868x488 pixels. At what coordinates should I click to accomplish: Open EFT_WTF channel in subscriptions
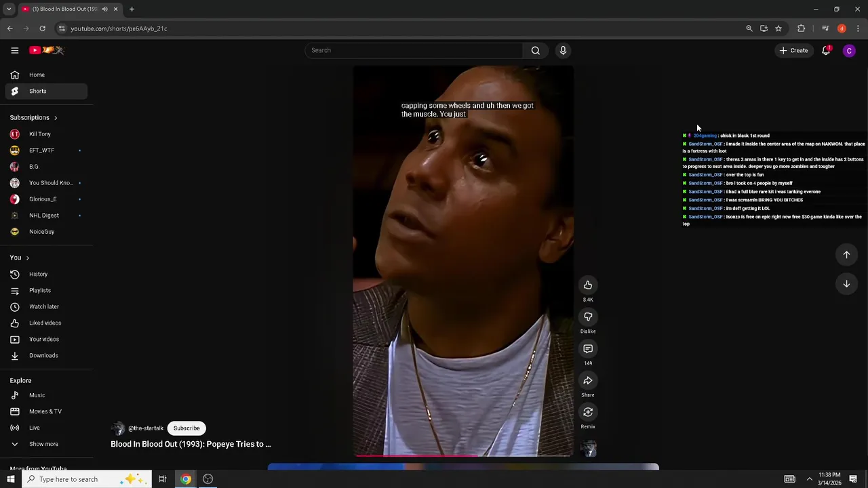click(46, 150)
